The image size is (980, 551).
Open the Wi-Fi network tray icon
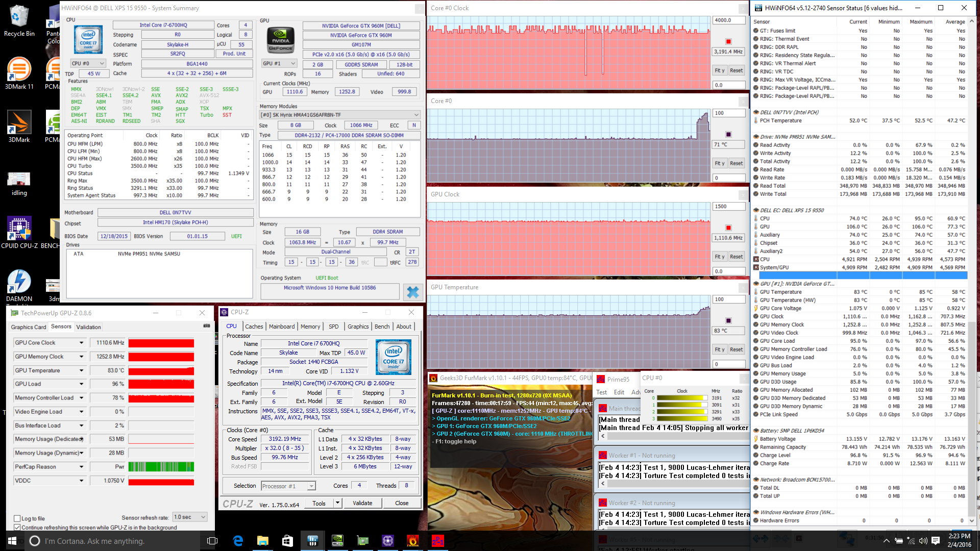click(911, 541)
